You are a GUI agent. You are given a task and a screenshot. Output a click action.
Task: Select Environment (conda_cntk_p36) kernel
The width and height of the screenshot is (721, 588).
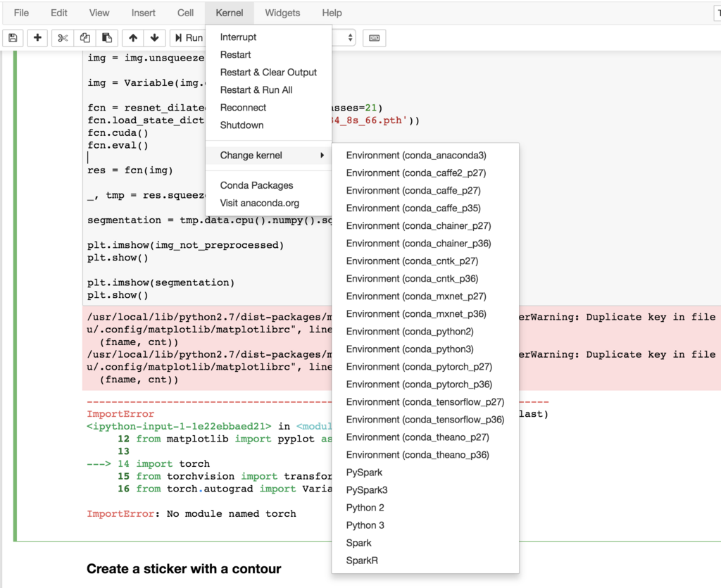click(425, 279)
